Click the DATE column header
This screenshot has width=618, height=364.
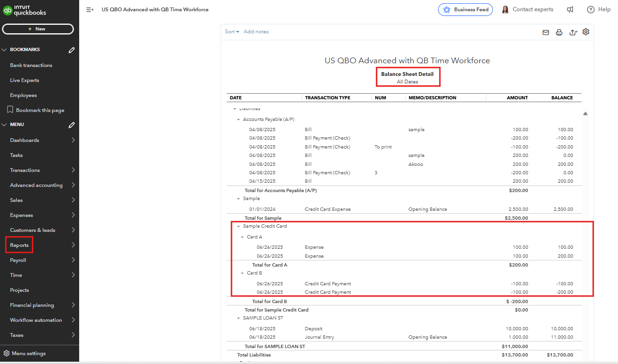pos(236,98)
